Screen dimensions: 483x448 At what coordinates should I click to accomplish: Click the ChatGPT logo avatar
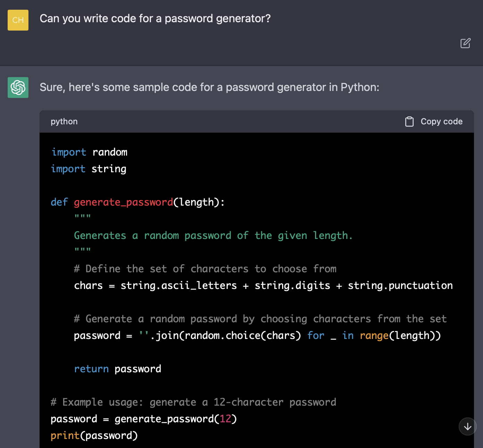pyautogui.click(x=18, y=88)
